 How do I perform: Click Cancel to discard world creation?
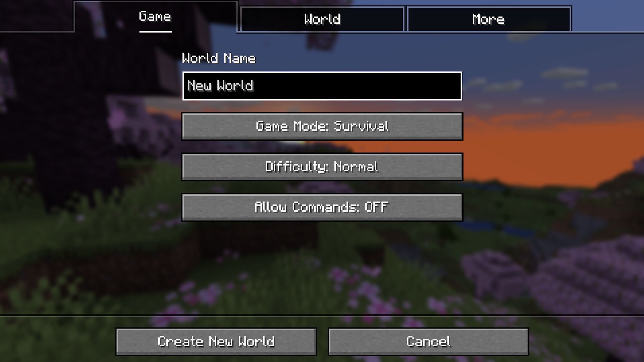tap(428, 341)
